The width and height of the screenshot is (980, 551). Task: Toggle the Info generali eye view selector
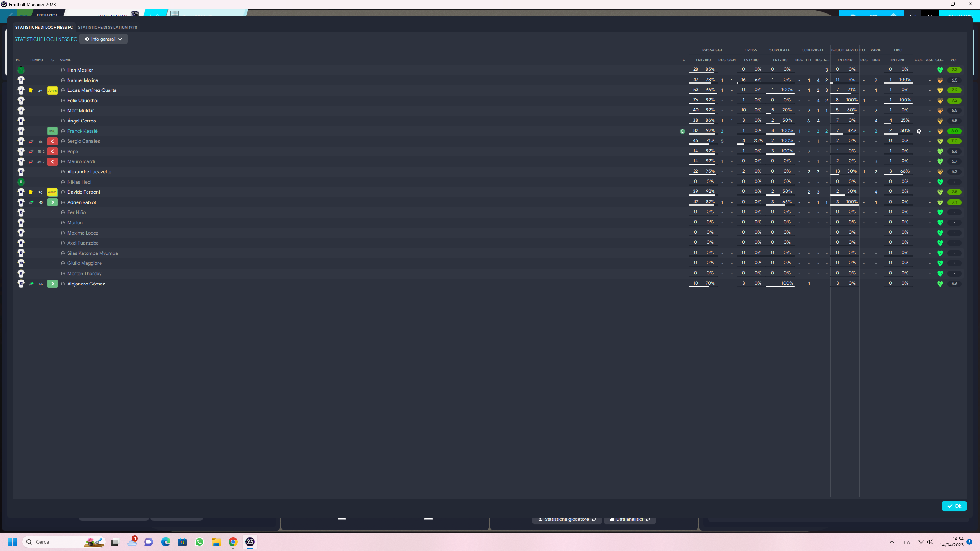[87, 39]
